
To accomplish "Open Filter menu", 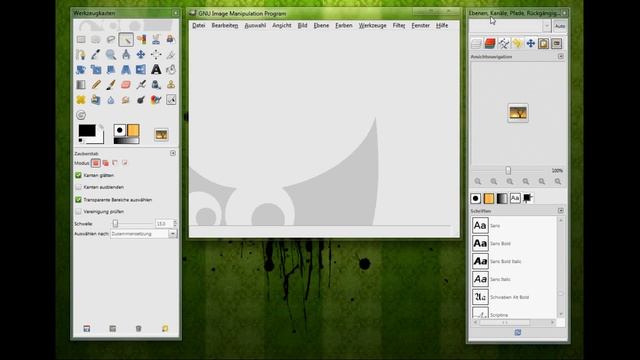I will coord(399,25).
